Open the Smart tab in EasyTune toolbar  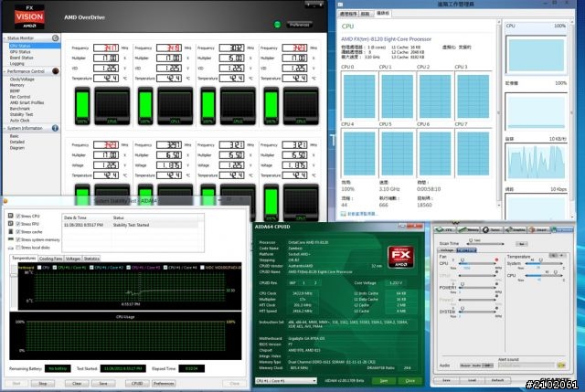537,229
